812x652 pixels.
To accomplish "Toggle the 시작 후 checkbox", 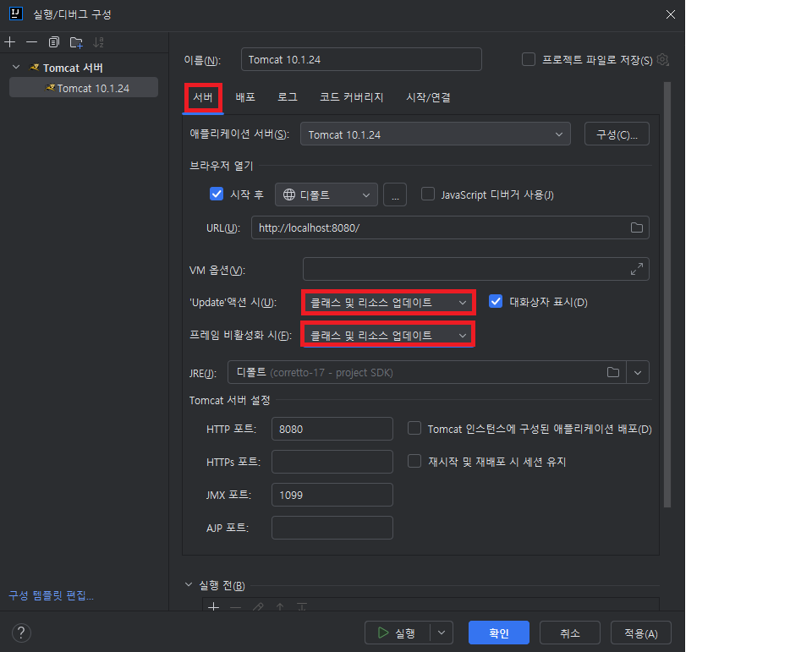I will pos(216,195).
